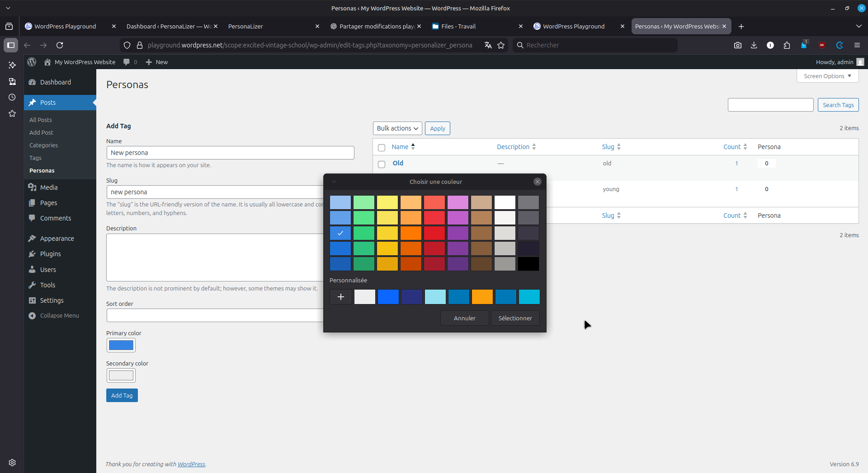Open Firefox downloads panel icon
Screen dimensions: 868x473
tap(754, 45)
